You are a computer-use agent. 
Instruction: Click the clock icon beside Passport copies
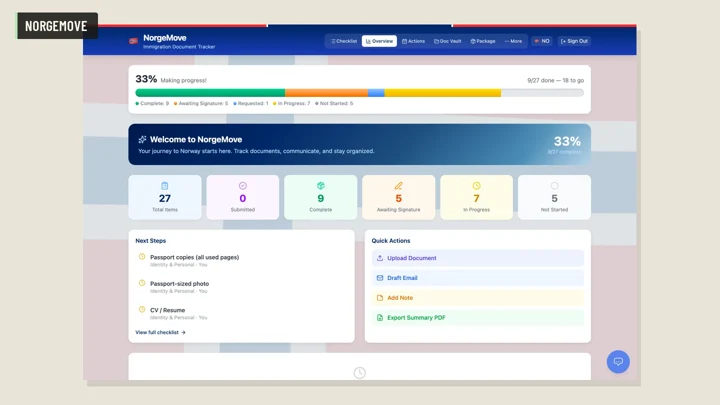click(x=142, y=257)
